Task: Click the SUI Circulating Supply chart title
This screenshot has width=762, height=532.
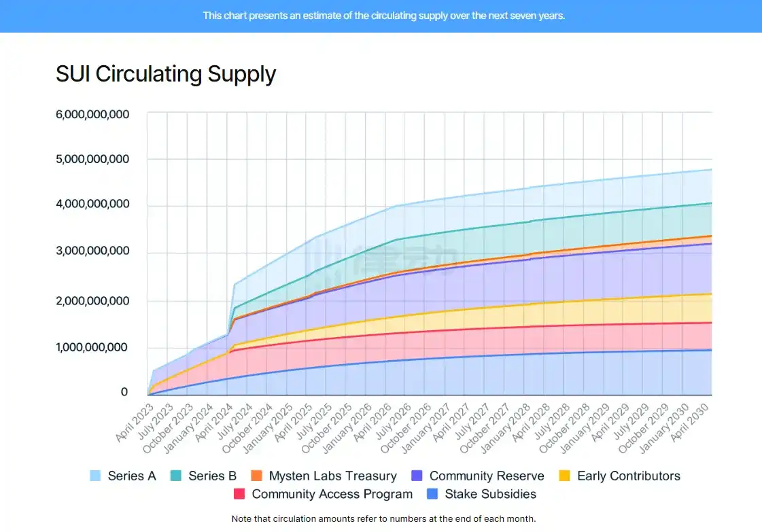Action: pyautogui.click(x=166, y=74)
